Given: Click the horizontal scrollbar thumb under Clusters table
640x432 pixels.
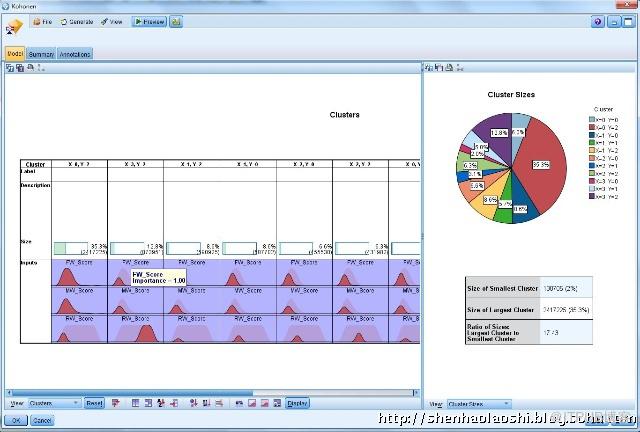Looking at the screenshot, I should click(132, 393).
